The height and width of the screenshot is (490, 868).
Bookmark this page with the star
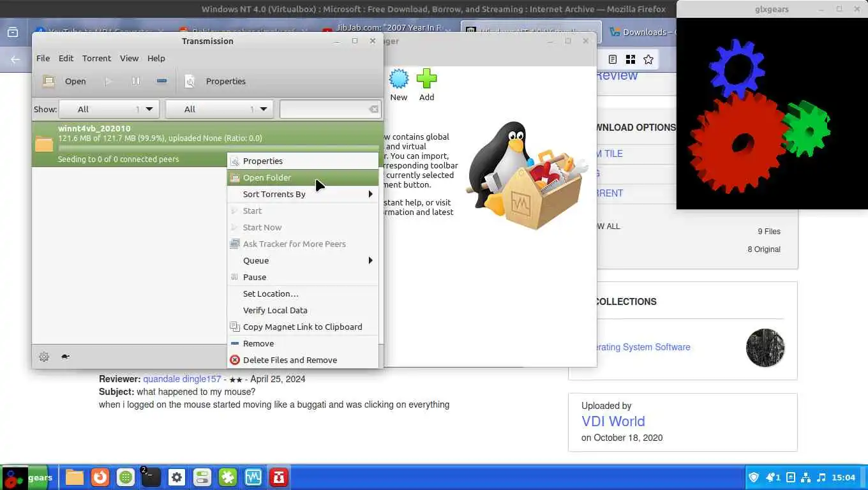(648, 59)
